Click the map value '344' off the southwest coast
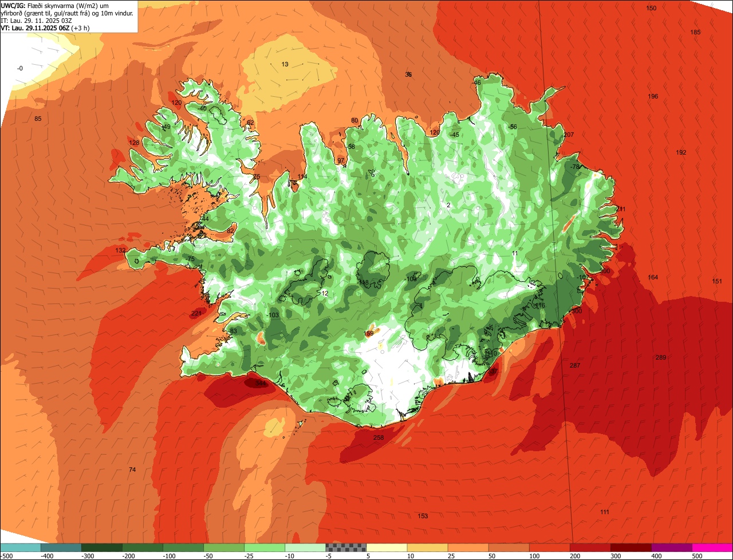Image resolution: width=733 pixels, height=560 pixels. (x=261, y=383)
